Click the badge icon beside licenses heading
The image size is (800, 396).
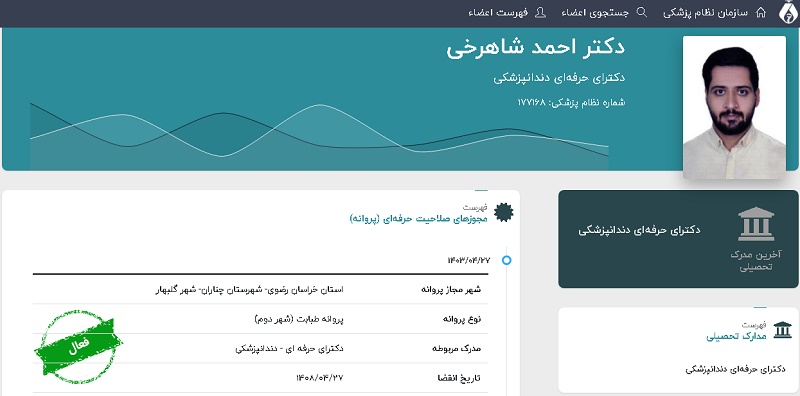(504, 213)
